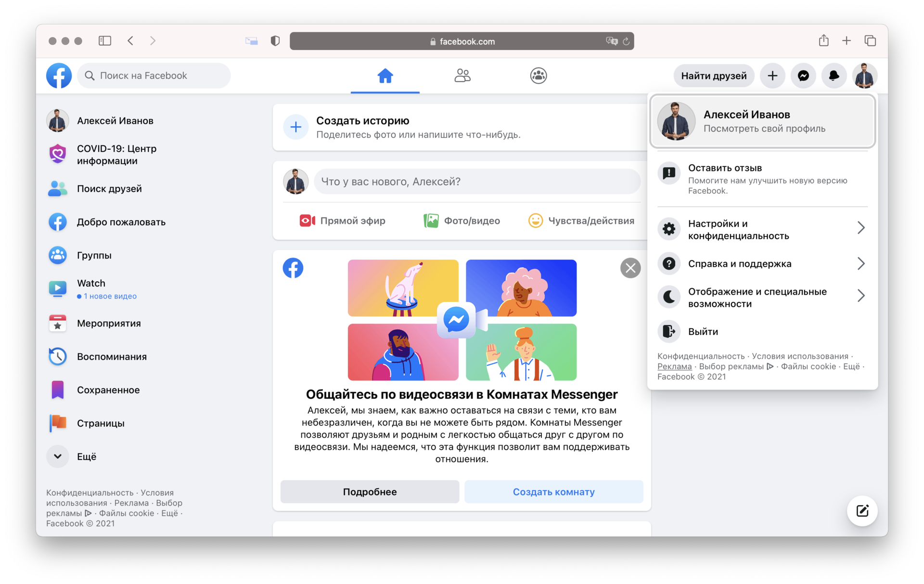Open Страницы in the sidebar
The image size is (924, 584).
pyautogui.click(x=87, y=423)
